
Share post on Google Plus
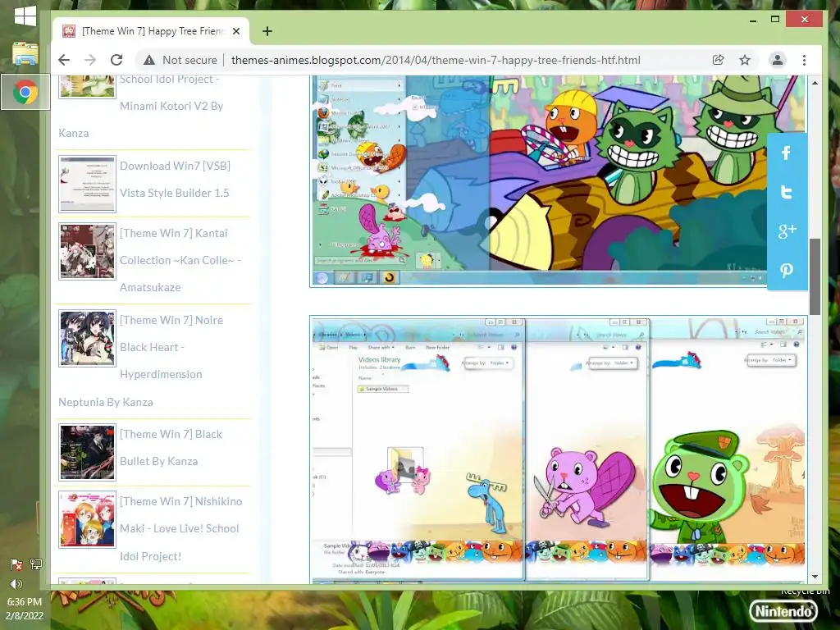pos(787,231)
